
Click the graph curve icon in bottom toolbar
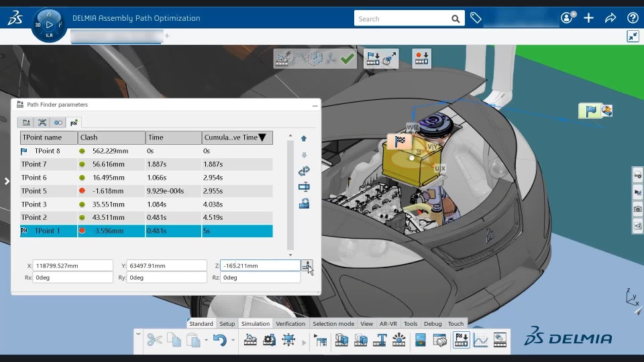click(x=480, y=340)
